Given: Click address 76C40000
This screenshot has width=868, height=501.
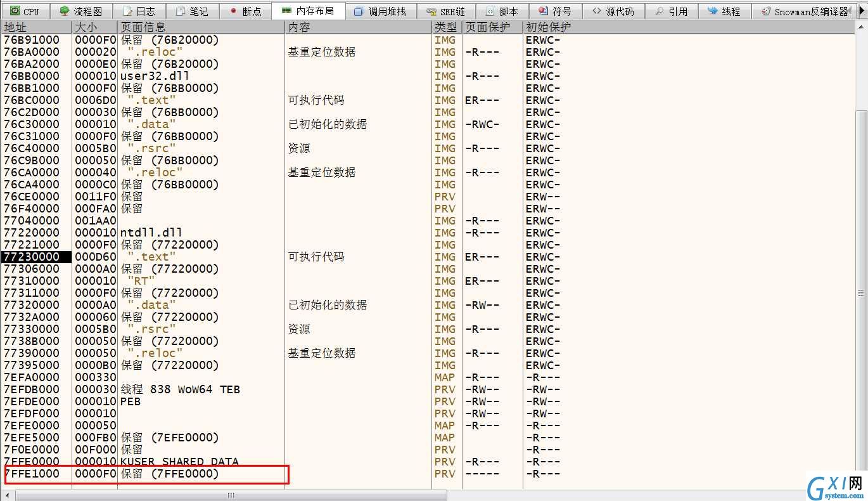Looking at the screenshot, I should [32, 148].
